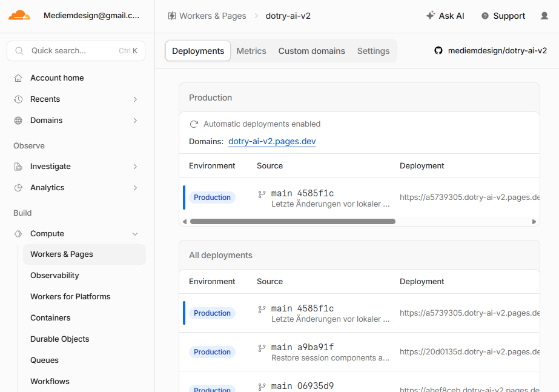Open the a5739305 deployment URL in the Production table

469,198
